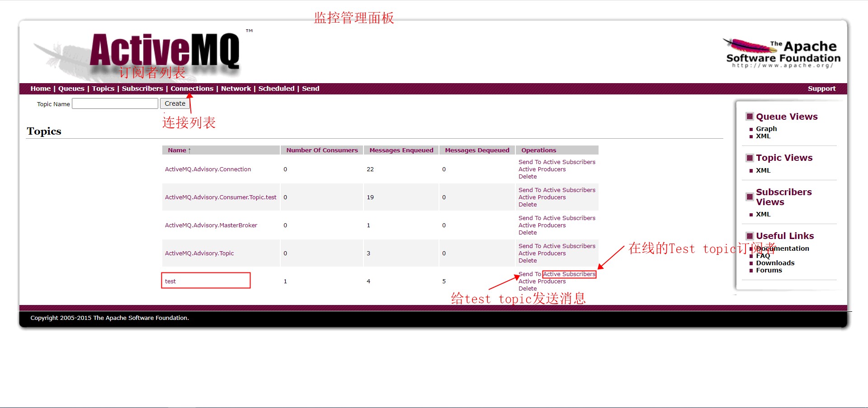Click Send To for Advisory.MasterBroker
Screen dimensions: 868x408
[x=530, y=218]
